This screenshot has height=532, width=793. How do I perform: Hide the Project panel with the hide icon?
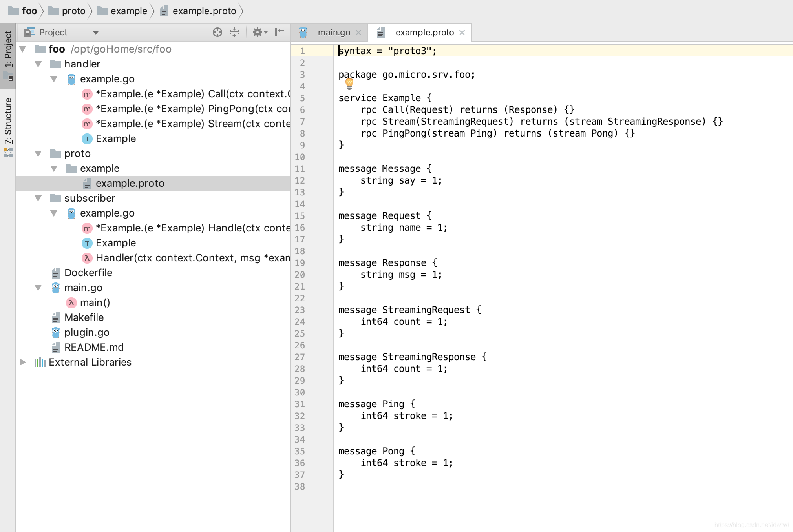coord(279,32)
